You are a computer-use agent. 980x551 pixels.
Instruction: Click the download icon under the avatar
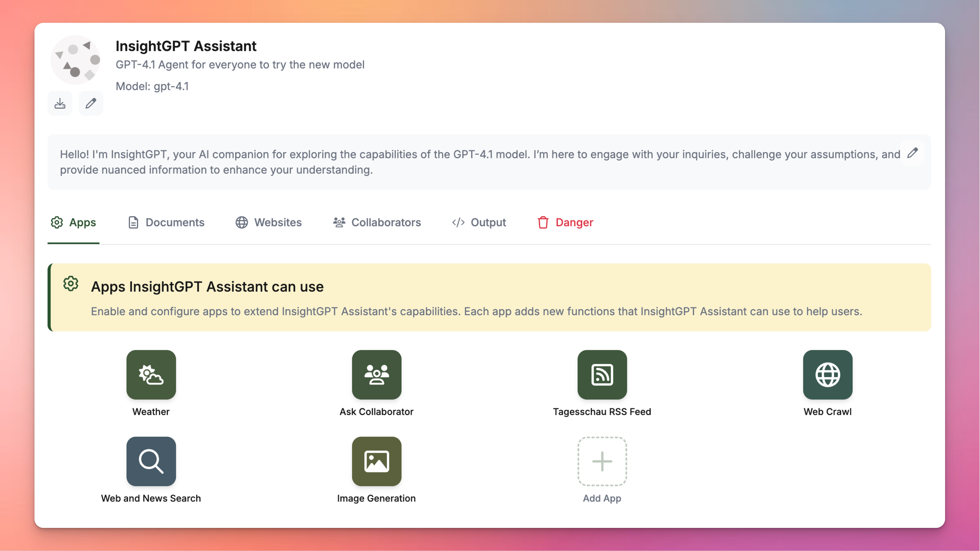(x=60, y=104)
